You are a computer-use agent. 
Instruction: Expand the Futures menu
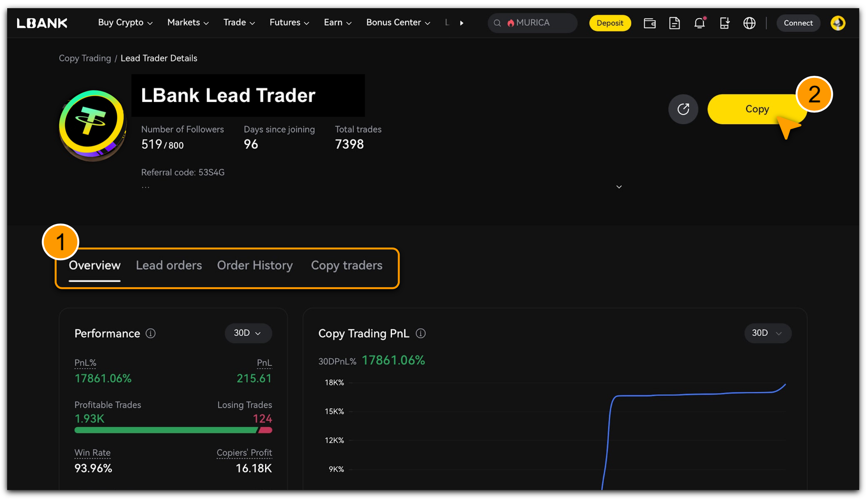(289, 23)
